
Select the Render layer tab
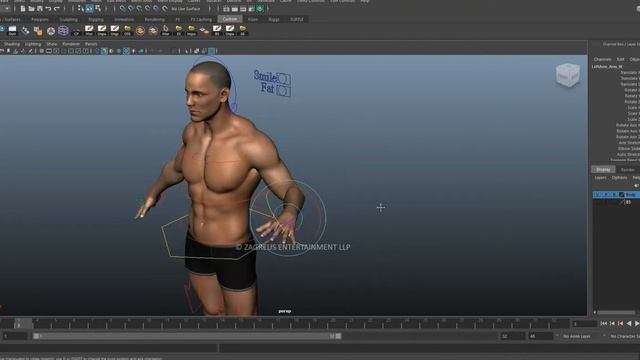628,169
